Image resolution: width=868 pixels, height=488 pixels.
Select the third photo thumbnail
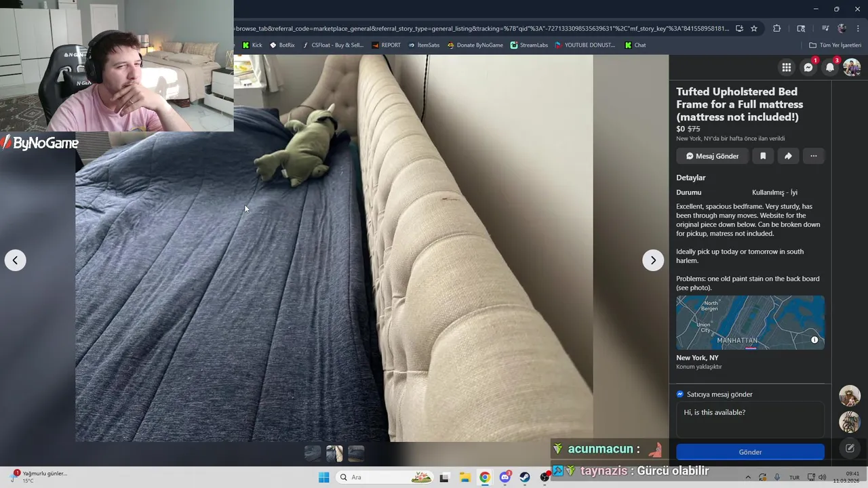(x=356, y=453)
